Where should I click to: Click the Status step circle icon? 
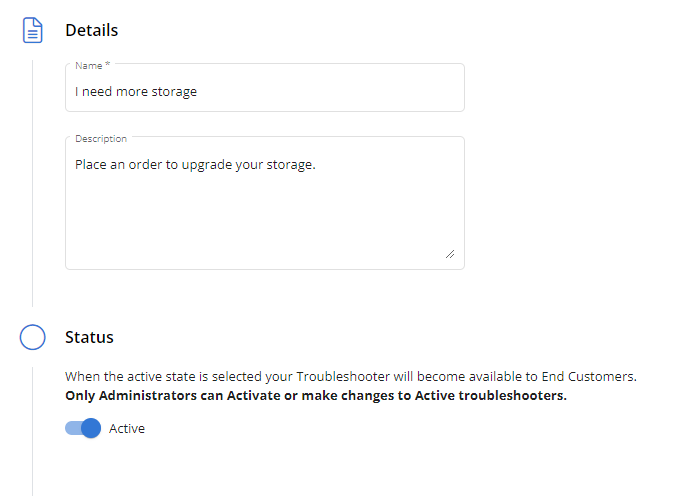[x=33, y=337]
